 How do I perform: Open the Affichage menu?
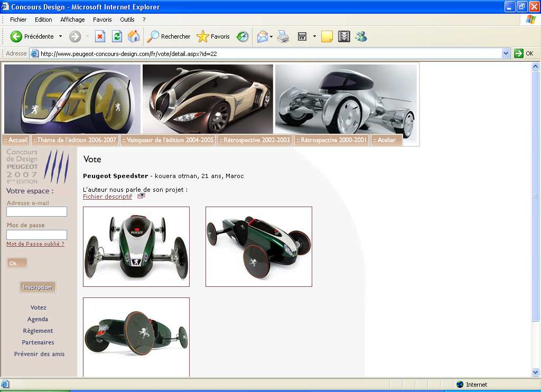pyautogui.click(x=72, y=20)
